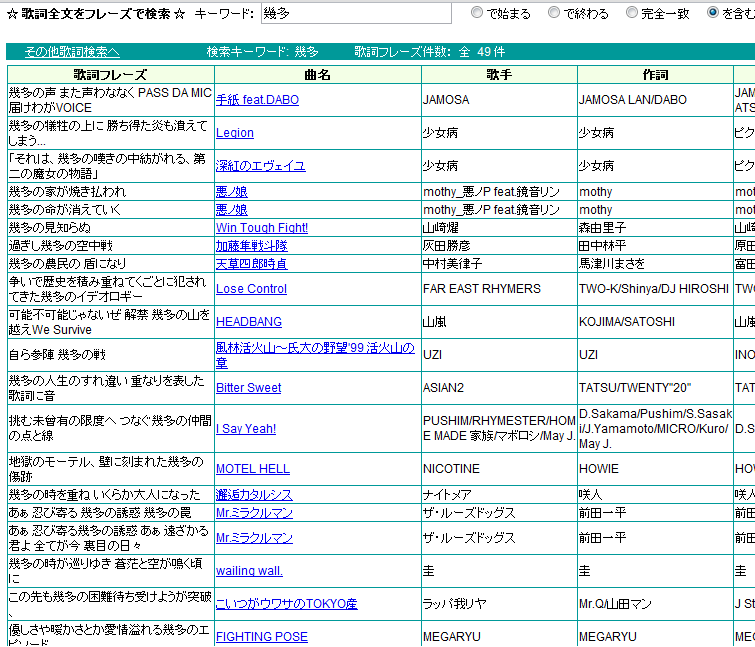Open 'Win Tough Fight!' song link

262,228
